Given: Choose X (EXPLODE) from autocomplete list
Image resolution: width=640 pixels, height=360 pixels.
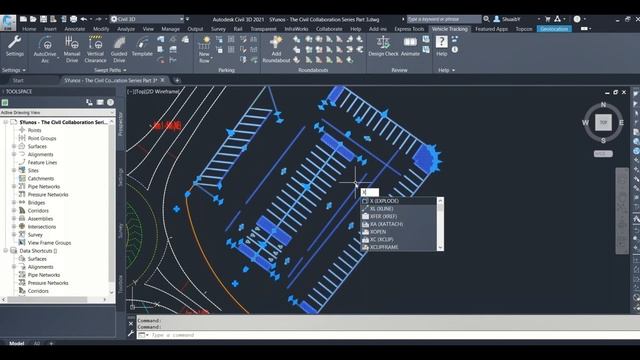Looking at the screenshot, I should point(398,201).
